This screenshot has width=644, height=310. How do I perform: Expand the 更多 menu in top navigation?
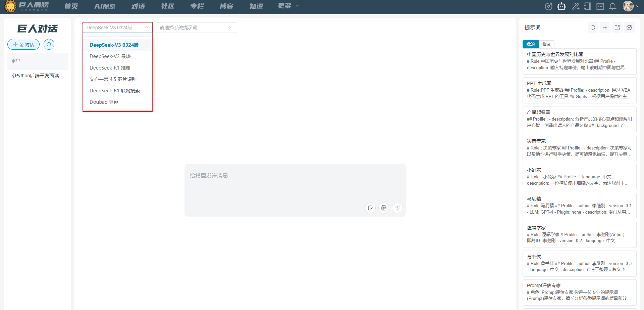click(288, 6)
